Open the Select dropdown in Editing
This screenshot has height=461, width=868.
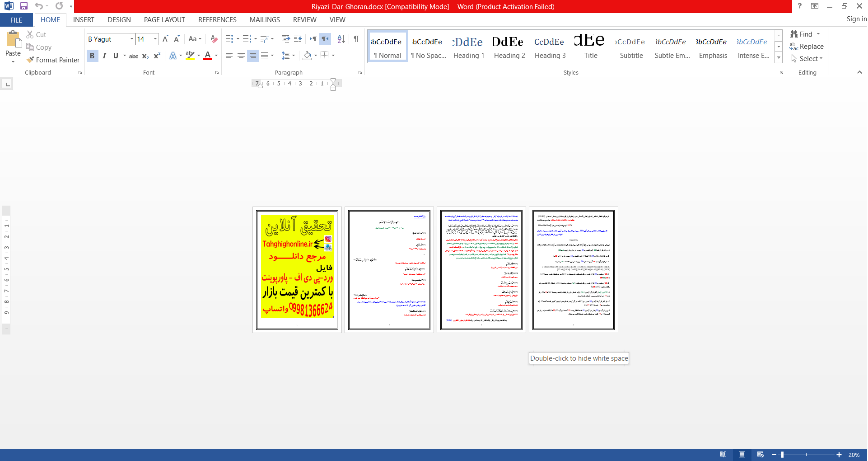(807, 58)
